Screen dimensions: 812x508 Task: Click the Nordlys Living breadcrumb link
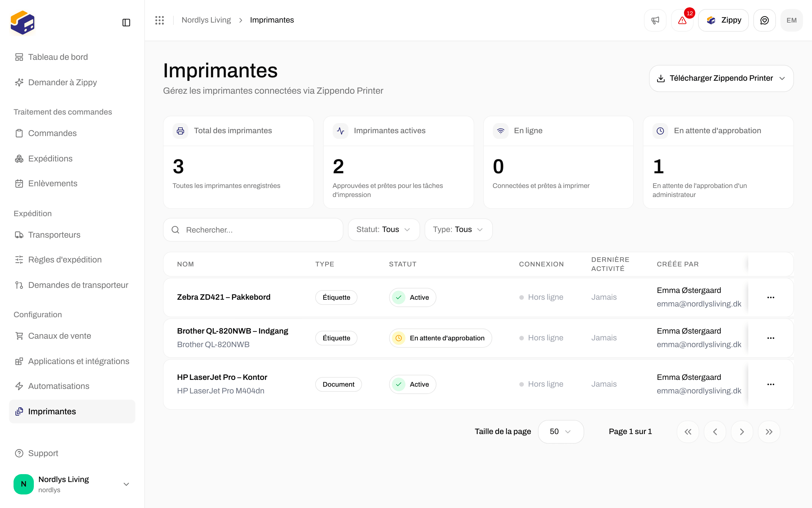[206, 20]
